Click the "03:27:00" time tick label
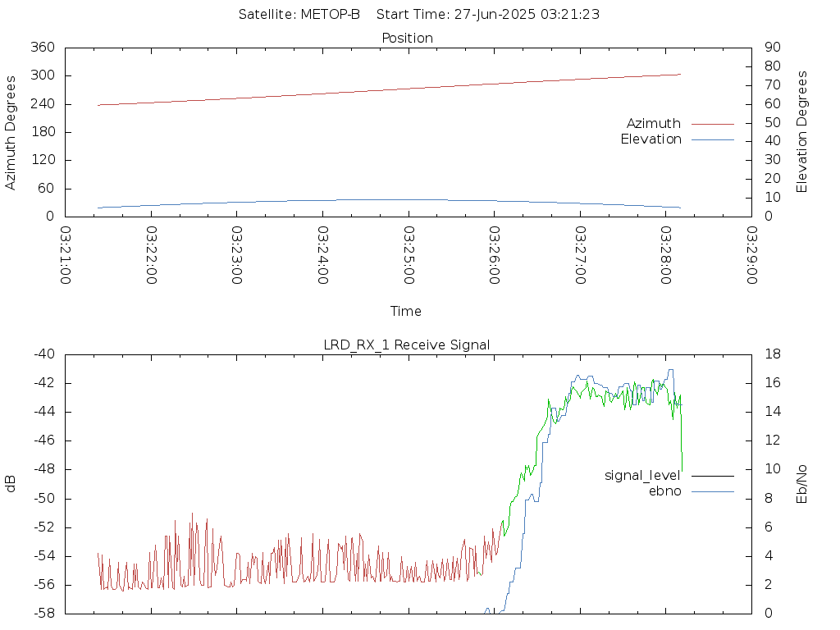Screen dimensions: 840x630 (x=580, y=255)
